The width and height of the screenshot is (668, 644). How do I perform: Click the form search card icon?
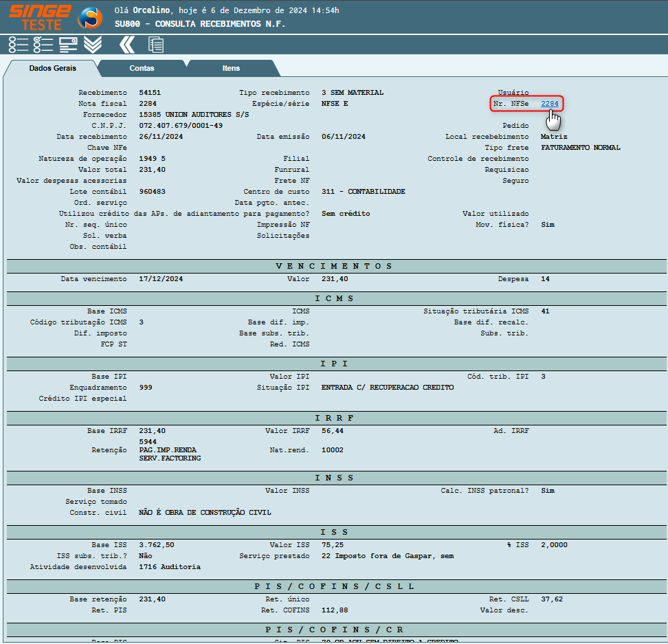coord(68,45)
